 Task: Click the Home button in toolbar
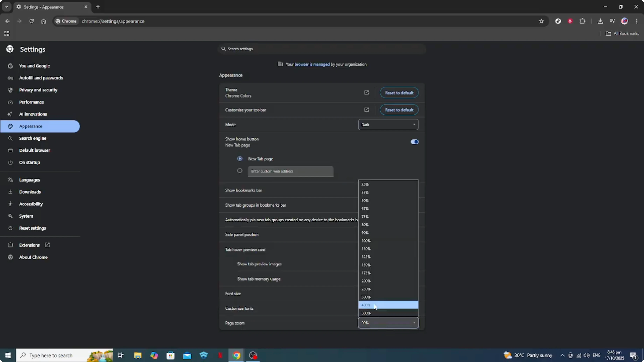point(44,21)
